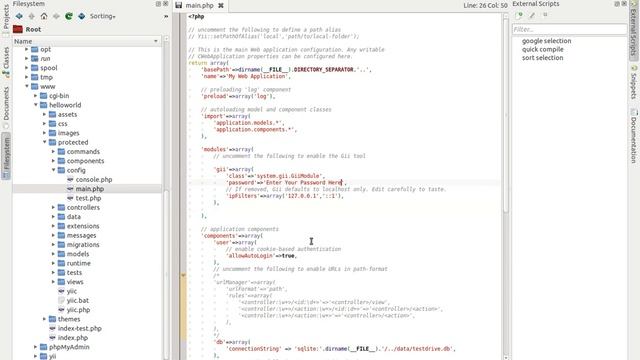Select the sort selection script
Image resolution: width=640 pixels, height=360 pixels.
point(542,58)
